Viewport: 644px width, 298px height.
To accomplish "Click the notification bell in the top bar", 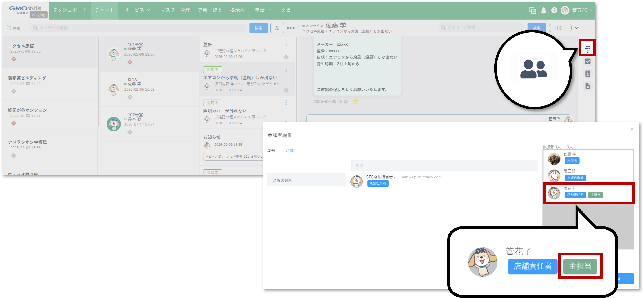I will tap(543, 10).
